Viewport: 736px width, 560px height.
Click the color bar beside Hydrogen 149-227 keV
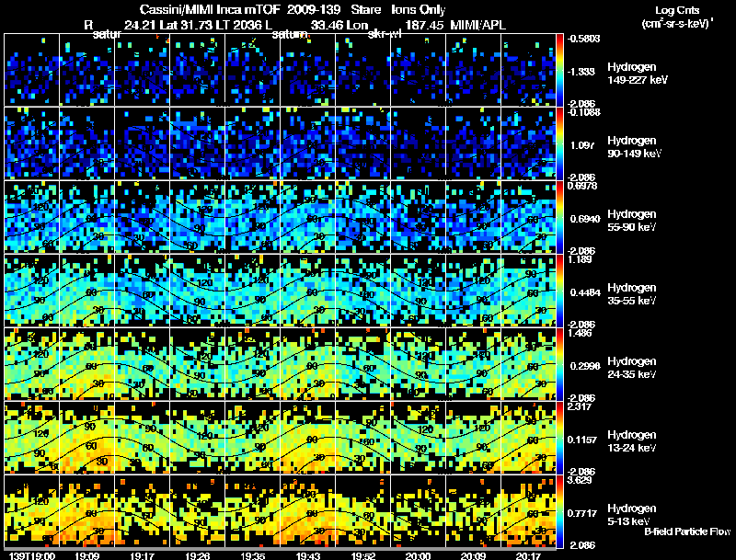tap(559, 70)
